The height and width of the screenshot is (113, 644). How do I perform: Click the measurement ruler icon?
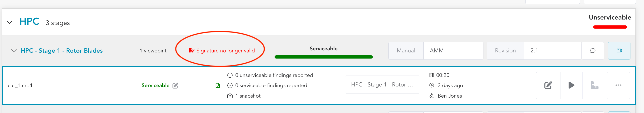click(594, 85)
